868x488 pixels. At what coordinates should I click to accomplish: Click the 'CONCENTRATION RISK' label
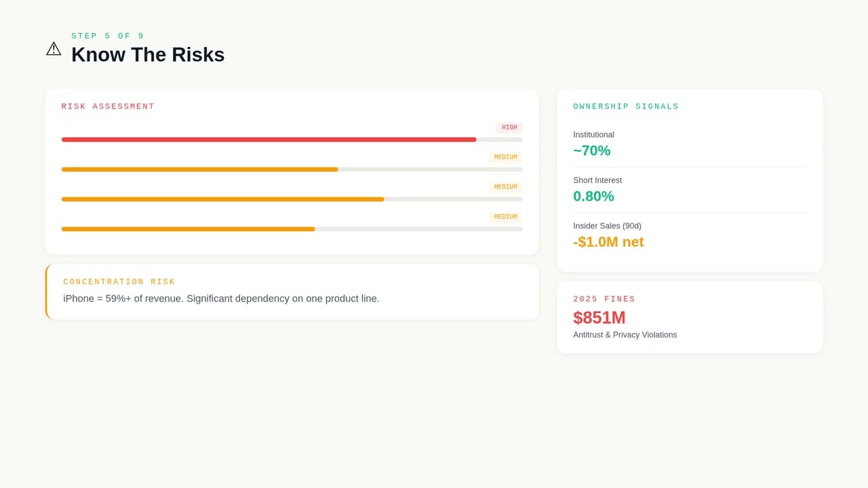coord(119,282)
